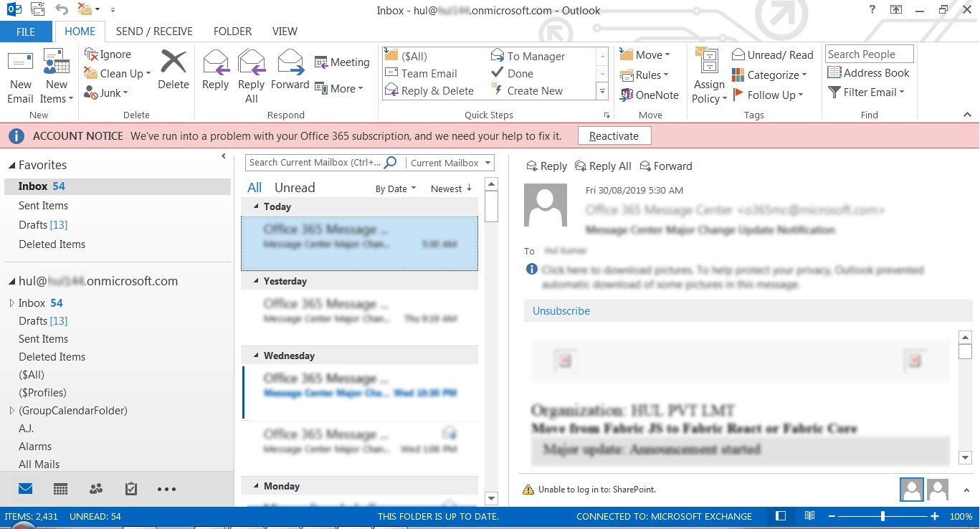
Task: Open the New Items menu
Action: pyautogui.click(x=56, y=77)
